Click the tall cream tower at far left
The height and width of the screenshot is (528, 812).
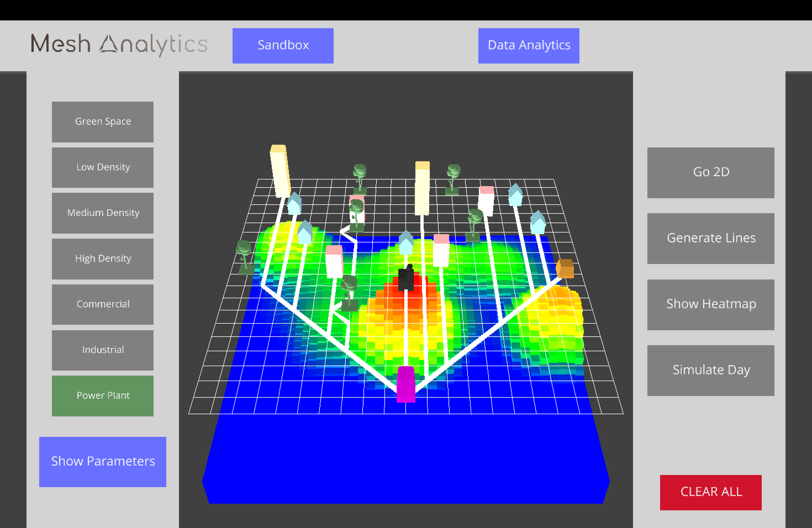pyautogui.click(x=280, y=171)
